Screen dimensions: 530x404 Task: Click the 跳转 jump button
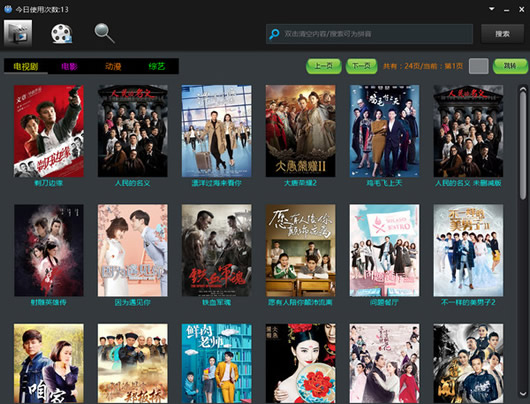pyautogui.click(x=510, y=66)
